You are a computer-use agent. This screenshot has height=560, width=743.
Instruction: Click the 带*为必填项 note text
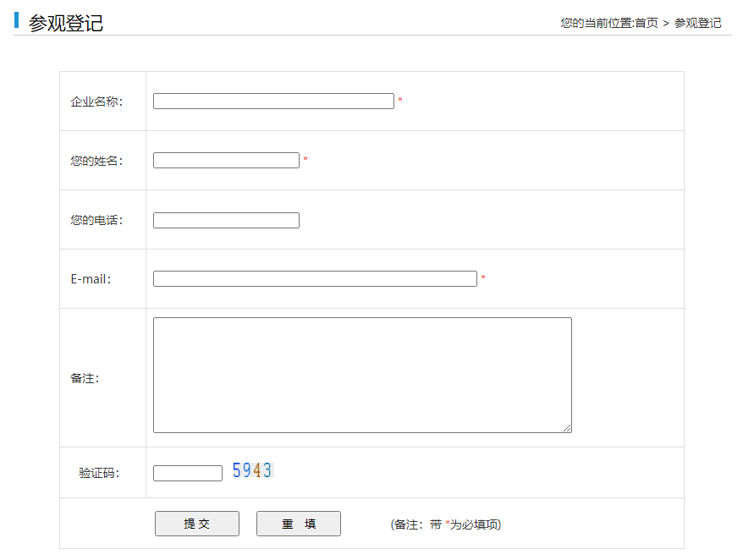tap(446, 524)
